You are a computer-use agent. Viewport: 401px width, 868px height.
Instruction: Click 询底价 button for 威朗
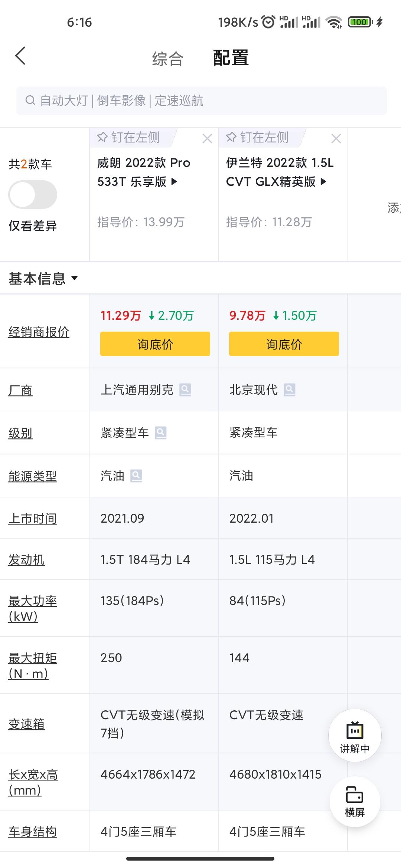click(155, 344)
